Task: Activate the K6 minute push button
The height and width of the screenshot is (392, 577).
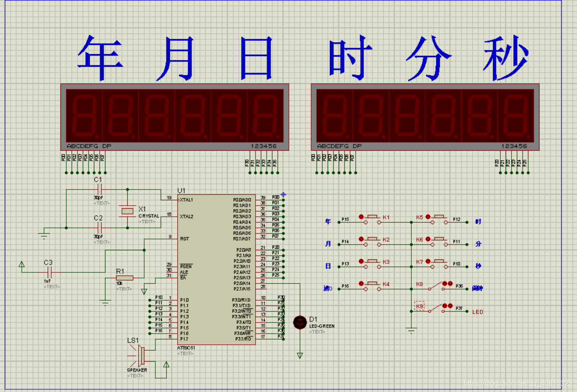Action: point(439,241)
